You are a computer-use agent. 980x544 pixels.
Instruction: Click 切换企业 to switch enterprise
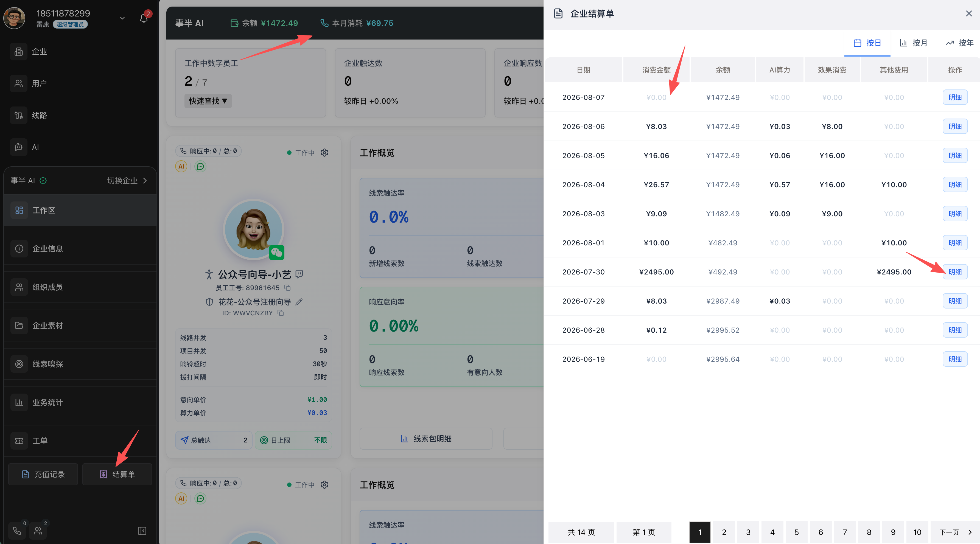point(127,181)
